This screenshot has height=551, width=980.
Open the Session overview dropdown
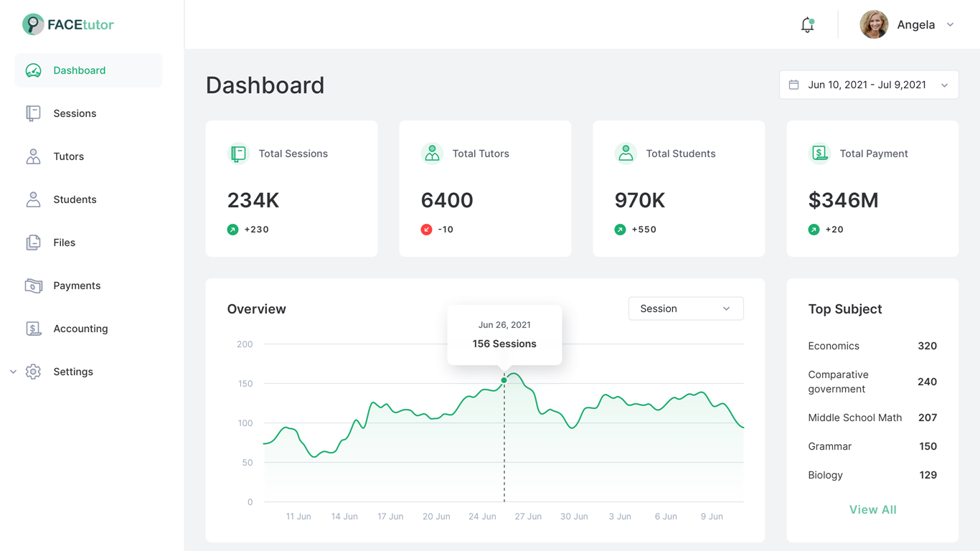(x=686, y=309)
